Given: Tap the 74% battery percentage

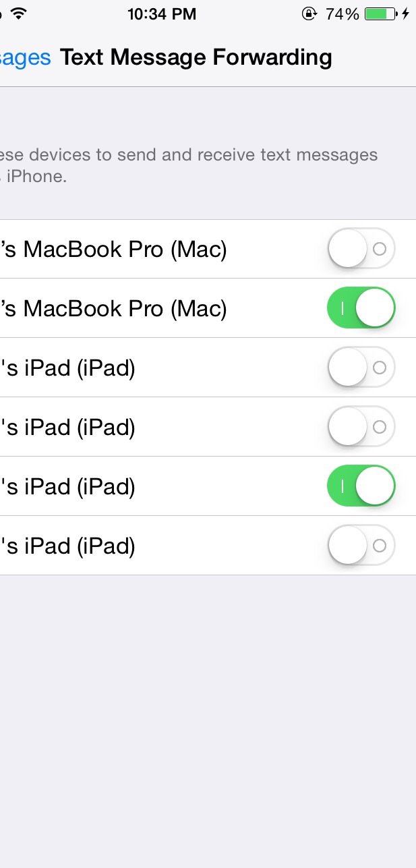Looking at the screenshot, I should click(343, 13).
